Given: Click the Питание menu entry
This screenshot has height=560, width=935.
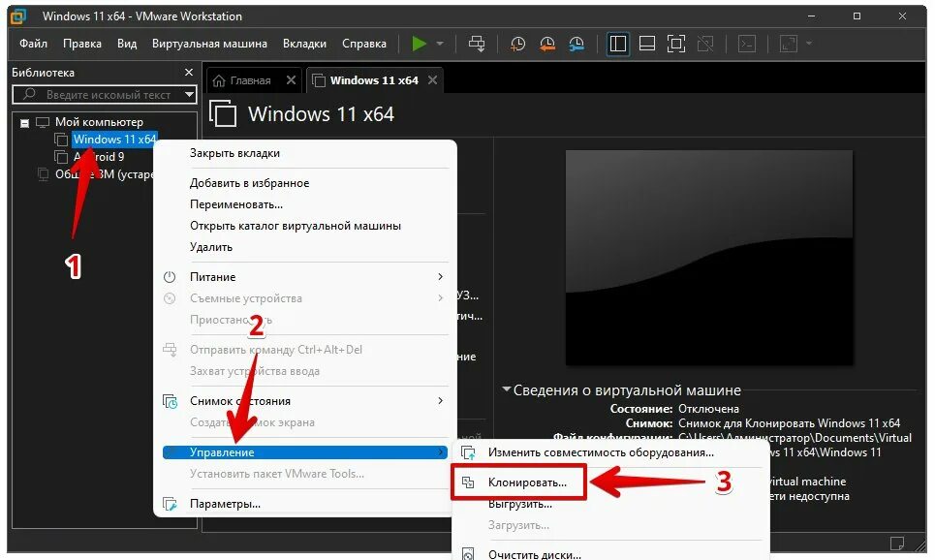Looking at the screenshot, I should (x=305, y=277).
